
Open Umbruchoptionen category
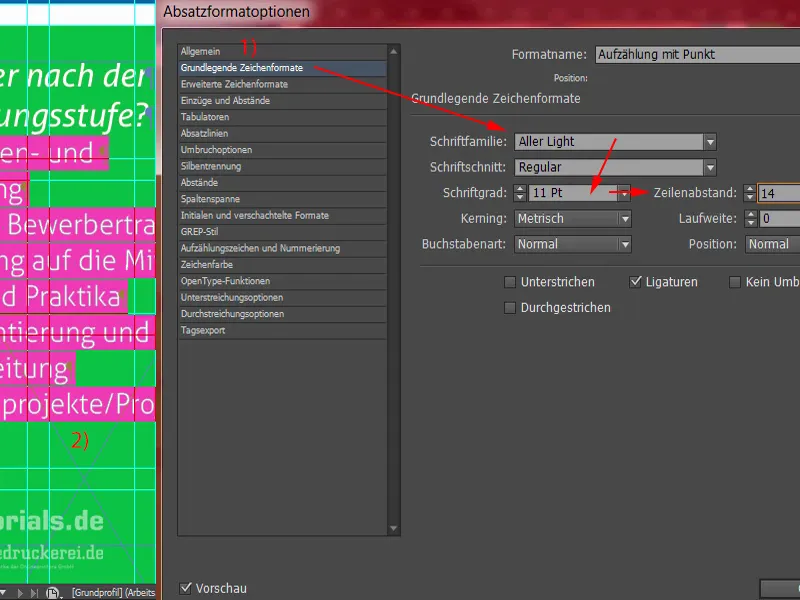(282, 149)
